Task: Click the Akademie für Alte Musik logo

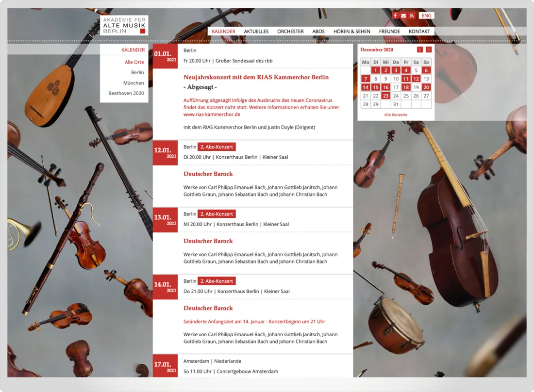Action: (124, 26)
